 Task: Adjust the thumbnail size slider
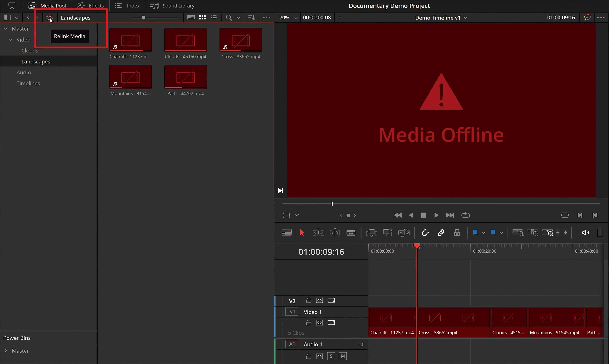143,17
